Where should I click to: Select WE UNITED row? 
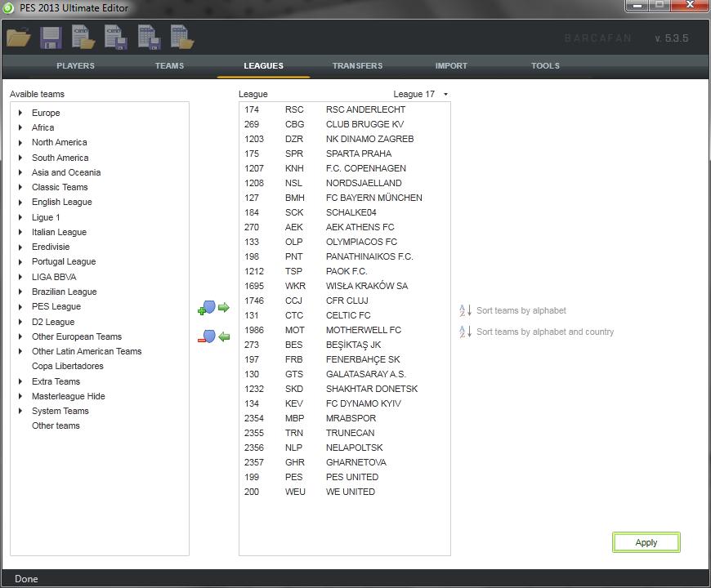click(345, 492)
